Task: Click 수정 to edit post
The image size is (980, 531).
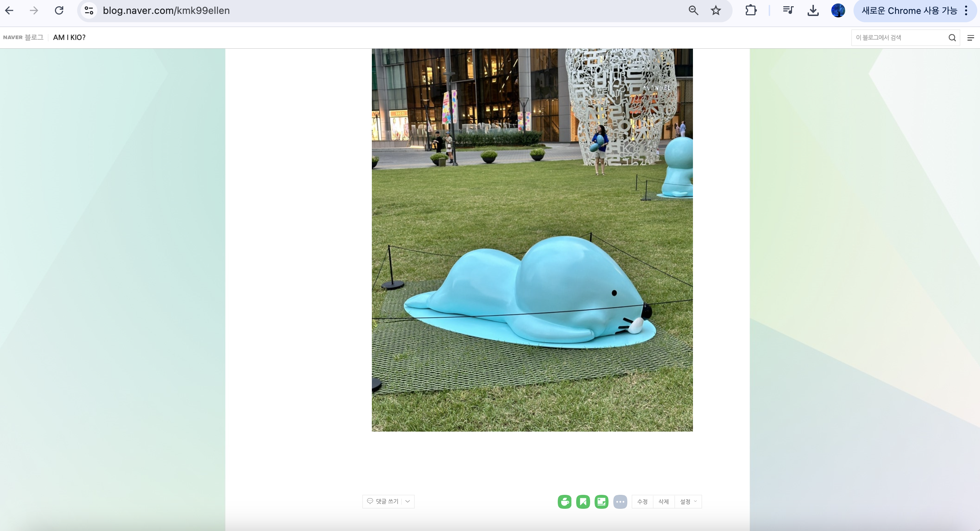Action: click(x=642, y=501)
